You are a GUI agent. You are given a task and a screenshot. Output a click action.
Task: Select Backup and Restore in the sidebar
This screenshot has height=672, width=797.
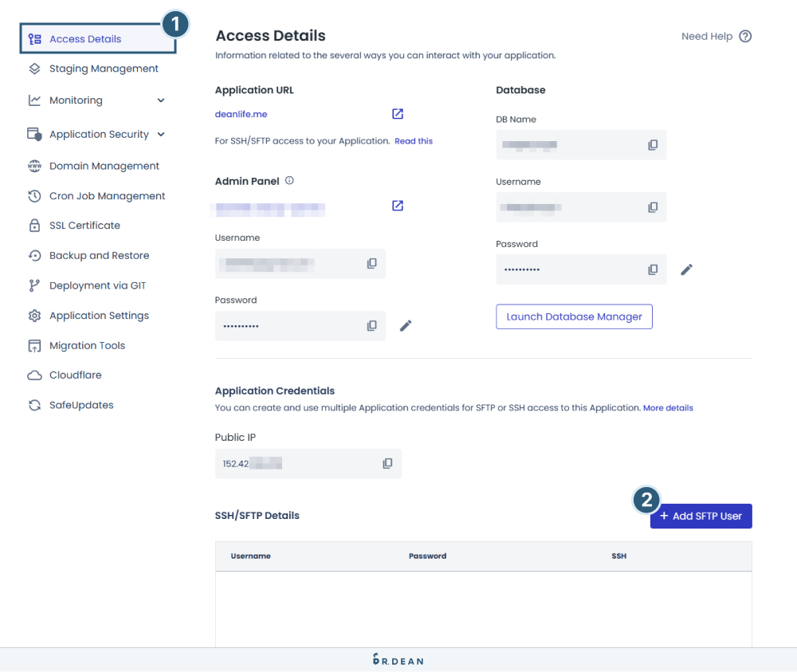tap(99, 255)
